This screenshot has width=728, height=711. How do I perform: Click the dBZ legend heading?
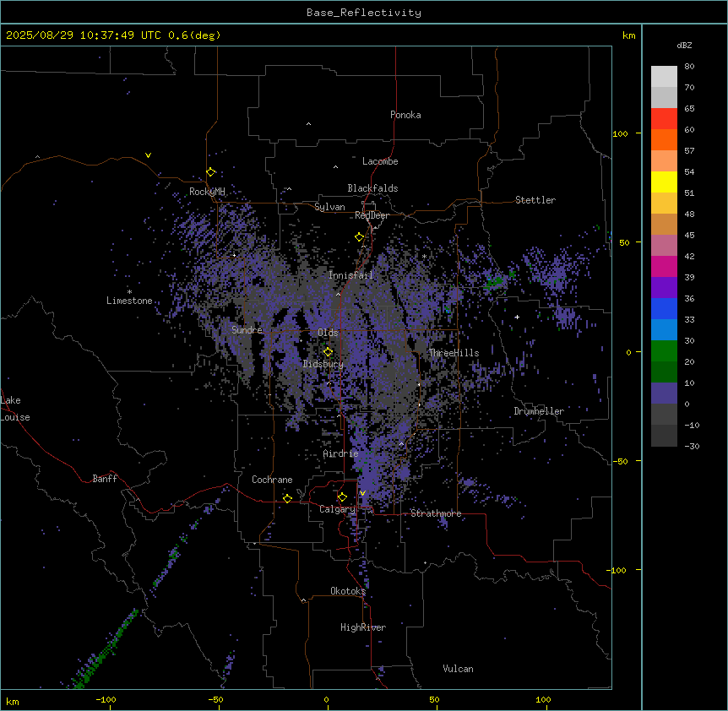[x=684, y=46]
